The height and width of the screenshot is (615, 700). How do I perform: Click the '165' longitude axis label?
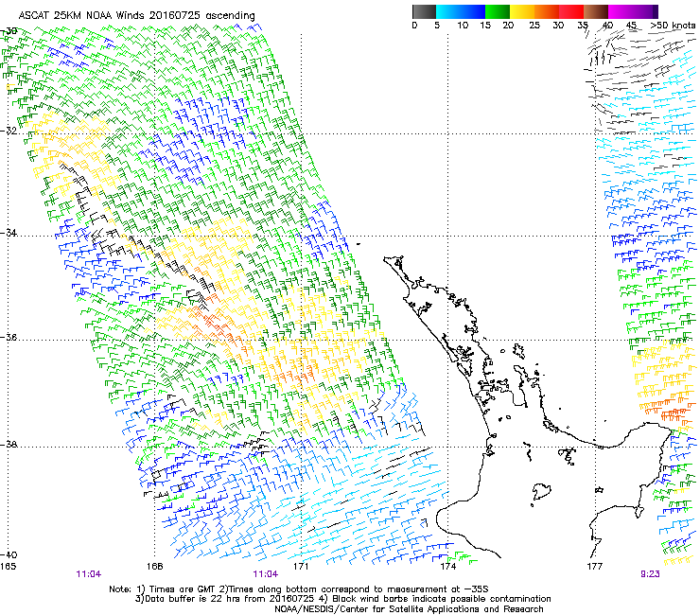pos(8,567)
